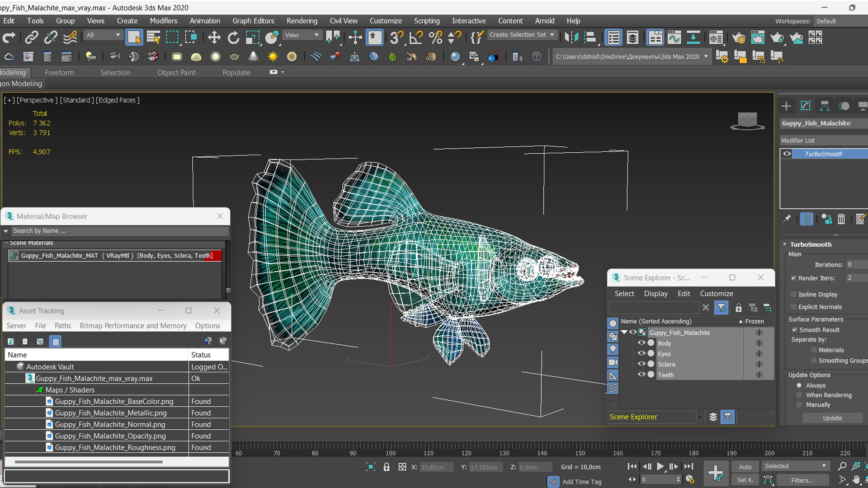Viewport: 868px width, 488px height.
Task: Click Update button in TurboSmooth panel
Action: click(830, 418)
